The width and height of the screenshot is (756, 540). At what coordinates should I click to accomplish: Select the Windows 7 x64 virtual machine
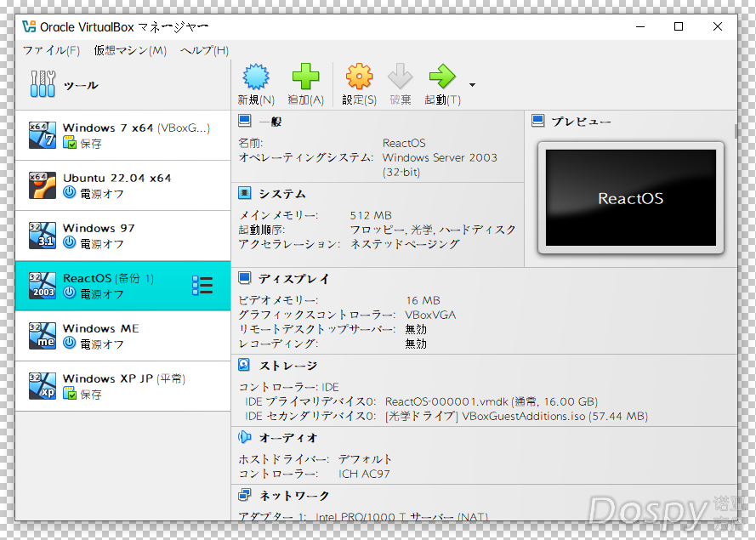(x=123, y=135)
